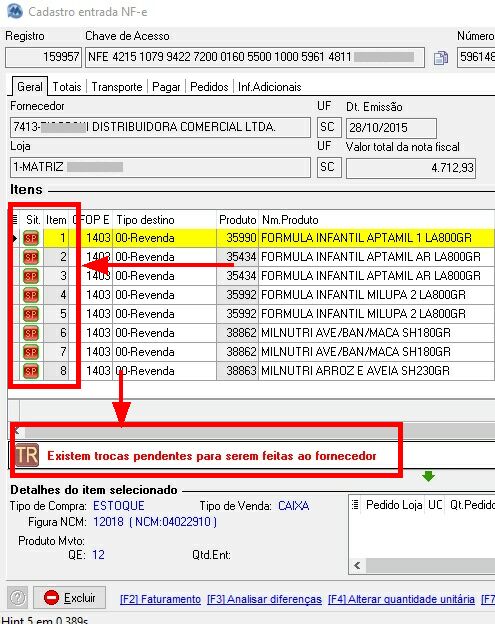Screen dimensions: 495x624
Task: Open the Transporte tab
Action: (x=117, y=87)
